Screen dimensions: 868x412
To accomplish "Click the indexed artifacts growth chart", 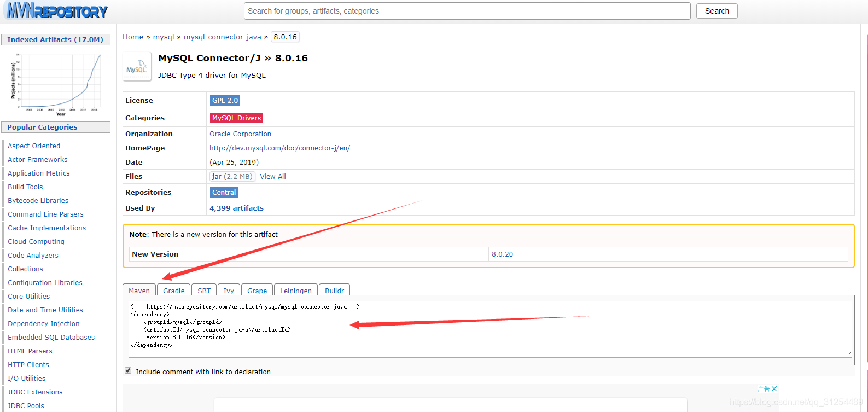I will click(56, 84).
